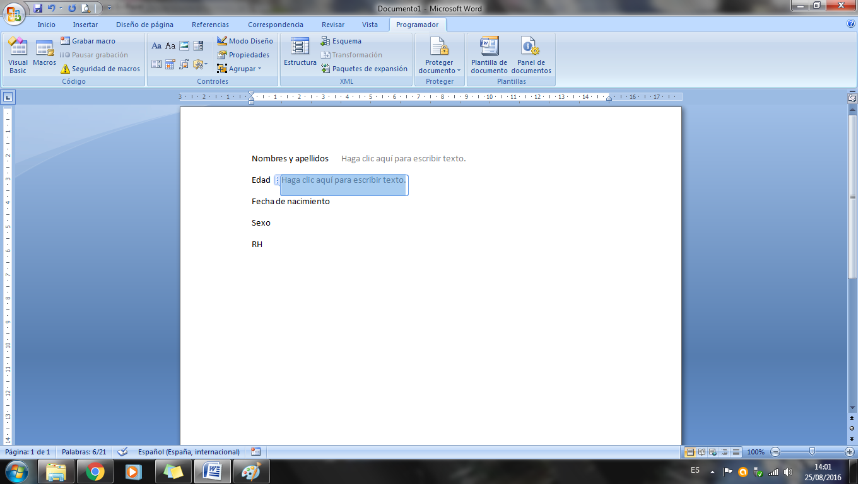Insert a picture content control
Image resolution: width=868 pixels, height=484 pixels.
tap(184, 45)
